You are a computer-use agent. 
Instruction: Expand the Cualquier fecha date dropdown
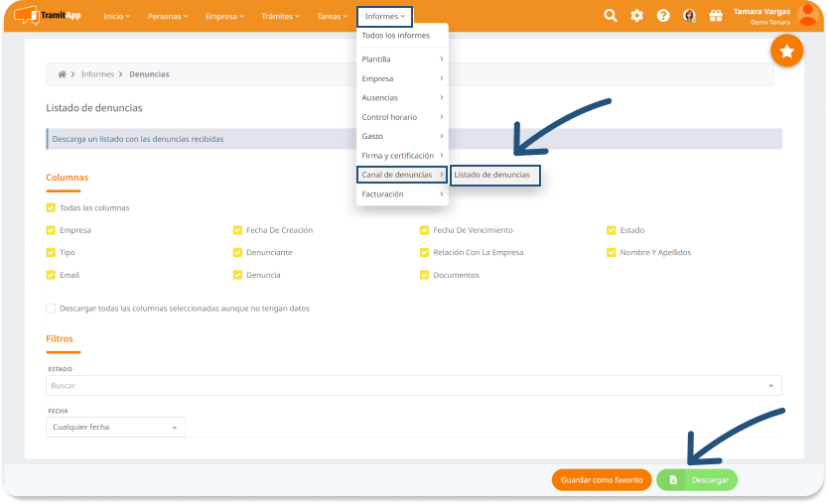pyautogui.click(x=115, y=427)
